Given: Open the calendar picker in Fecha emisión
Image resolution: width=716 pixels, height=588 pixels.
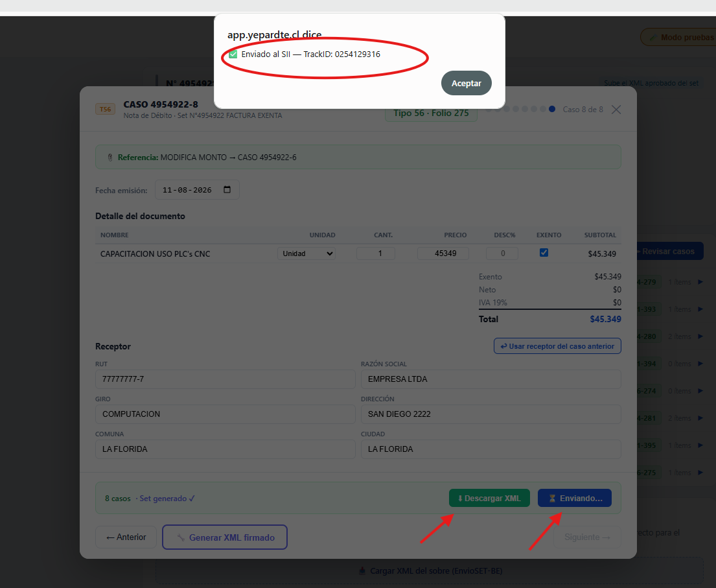Looking at the screenshot, I should (227, 189).
